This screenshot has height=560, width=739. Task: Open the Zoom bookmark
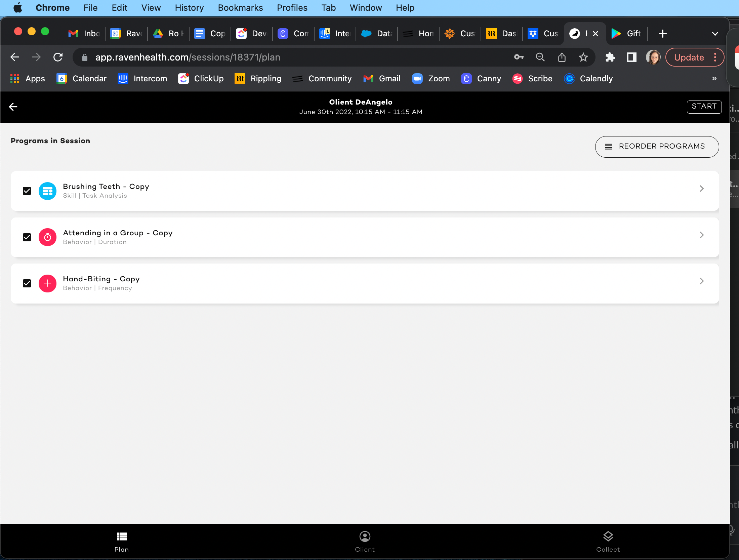click(431, 79)
